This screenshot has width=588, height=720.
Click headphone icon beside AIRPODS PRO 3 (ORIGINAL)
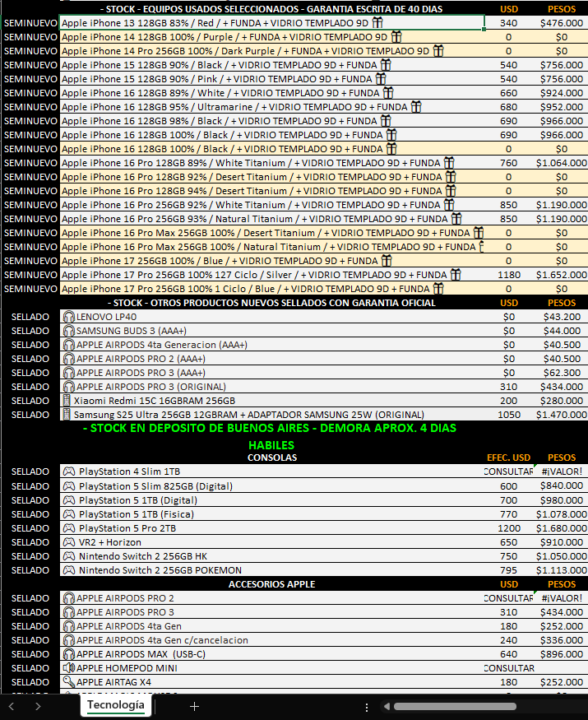(69, 387)
